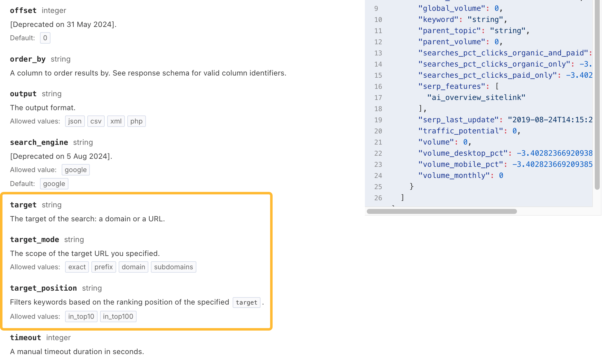The image size is (609, 364).
Task: Click the code sample horizontal scrollbar
Action: point(441,211)
